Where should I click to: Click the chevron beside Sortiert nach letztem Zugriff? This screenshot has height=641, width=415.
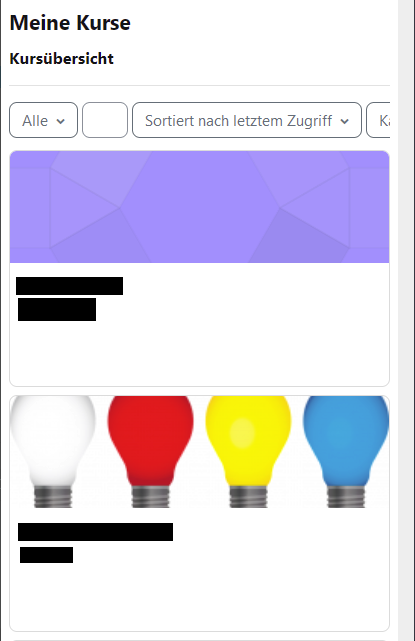coord(345,121)
